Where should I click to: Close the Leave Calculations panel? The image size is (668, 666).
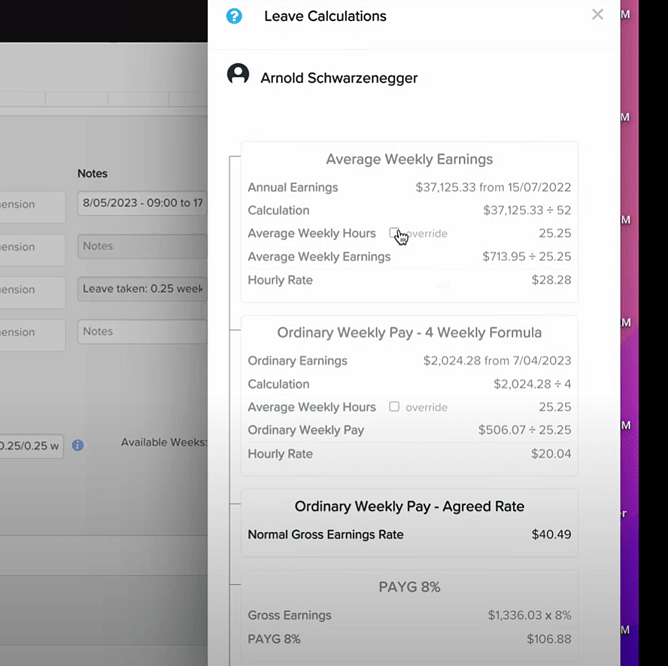coord(597,15)
